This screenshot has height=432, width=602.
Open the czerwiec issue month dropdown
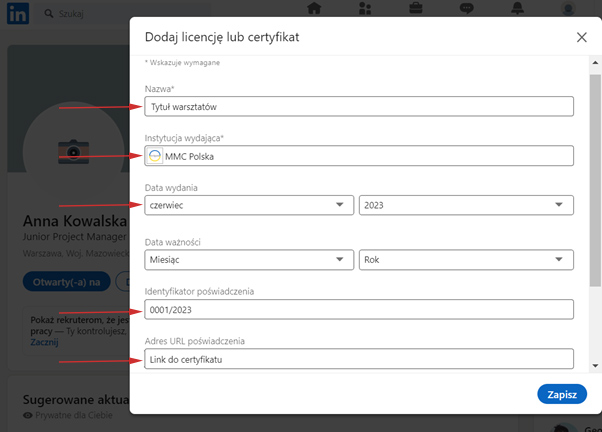(249, 205)
